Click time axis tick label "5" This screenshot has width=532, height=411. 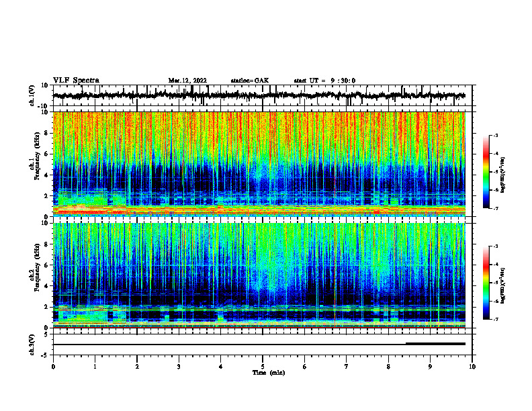click(263, 367)
